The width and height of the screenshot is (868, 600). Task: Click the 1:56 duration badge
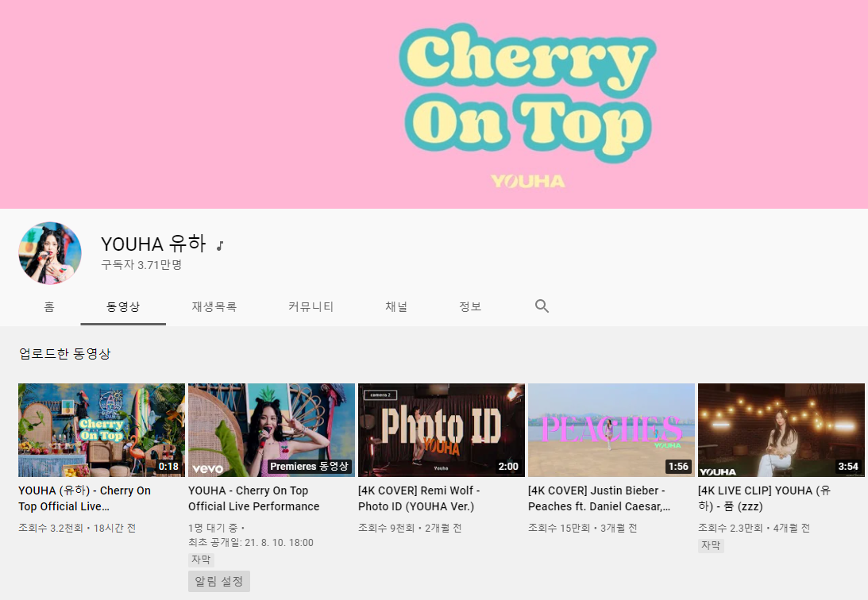678,466
